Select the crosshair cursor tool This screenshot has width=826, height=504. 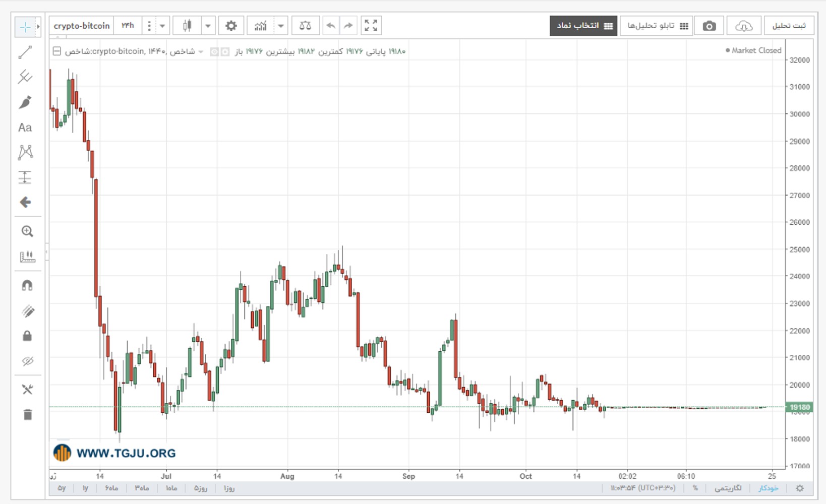[25, 27]
